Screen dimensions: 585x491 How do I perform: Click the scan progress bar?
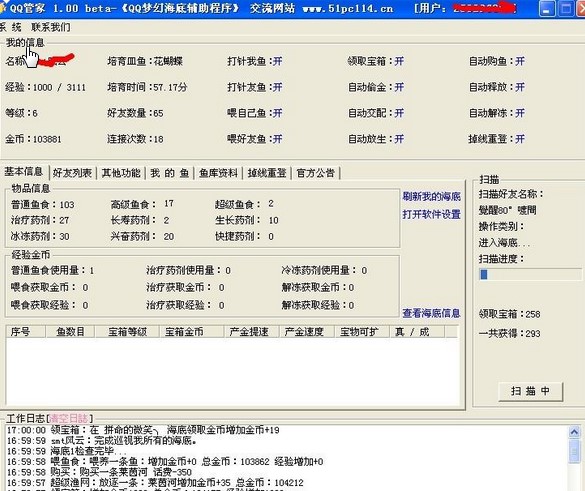pos(530,275)
